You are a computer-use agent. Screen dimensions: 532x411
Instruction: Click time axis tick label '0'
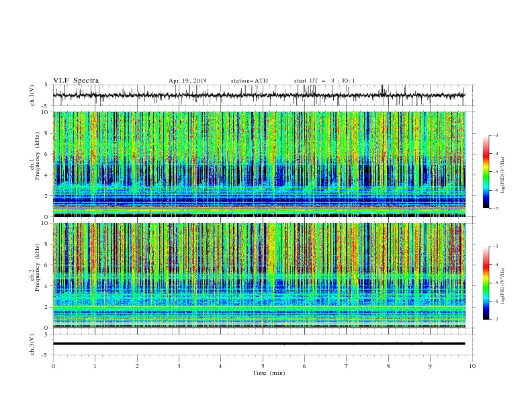coord(53,366)
